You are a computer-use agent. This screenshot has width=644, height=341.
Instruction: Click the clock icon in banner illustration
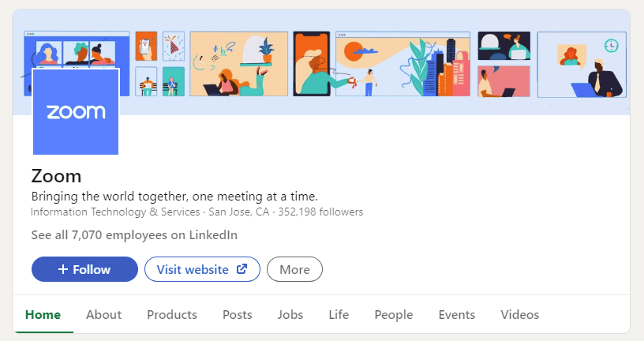611,45
